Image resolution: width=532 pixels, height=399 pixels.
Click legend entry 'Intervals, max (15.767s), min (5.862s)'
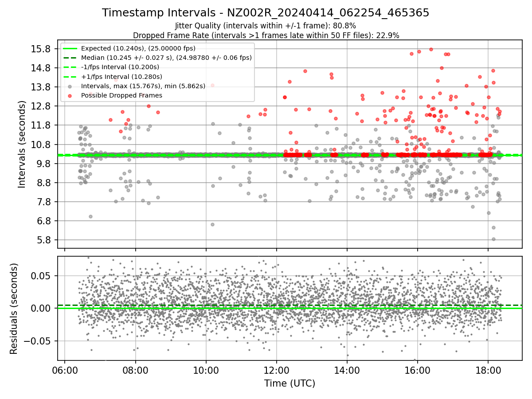143,86
